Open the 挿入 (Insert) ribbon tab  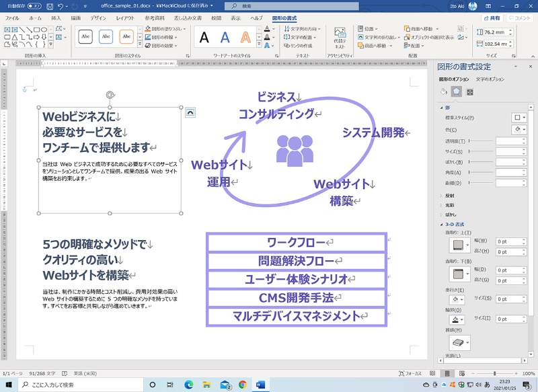point(56,18)
